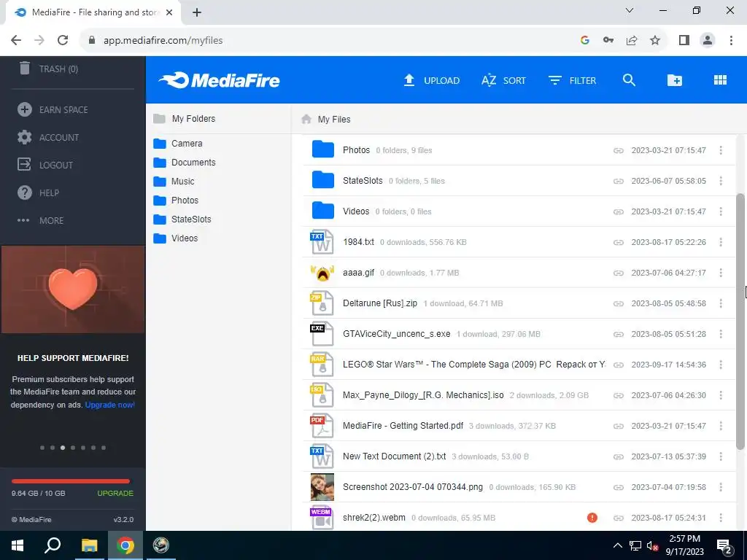Switch to grid view icon
This screenshot has width=747, height=560.
pos(720,80)
